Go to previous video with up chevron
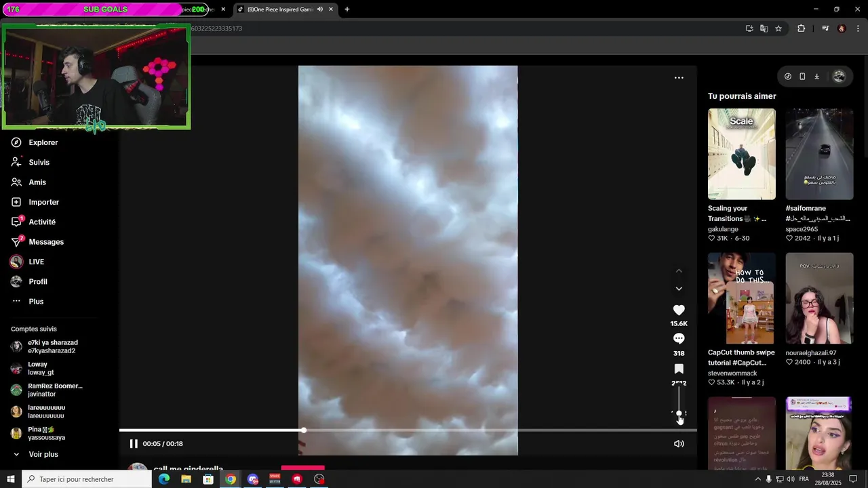This screenshot has height=488, width=868. point(679,271)
